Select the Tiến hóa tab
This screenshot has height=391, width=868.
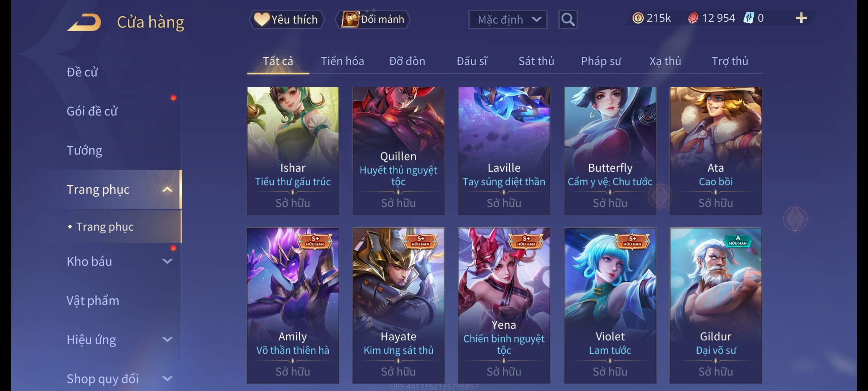pyautogui.click(x=342, y=61)
